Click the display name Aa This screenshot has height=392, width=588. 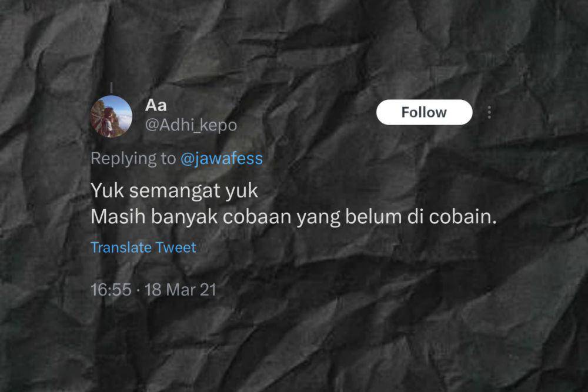156,105
